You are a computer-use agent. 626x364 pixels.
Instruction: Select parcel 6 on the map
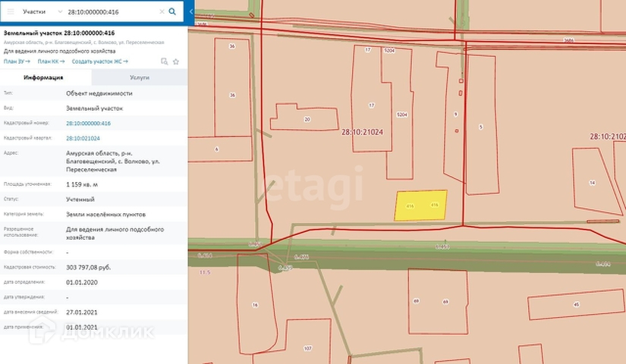[x=219, y=149]
